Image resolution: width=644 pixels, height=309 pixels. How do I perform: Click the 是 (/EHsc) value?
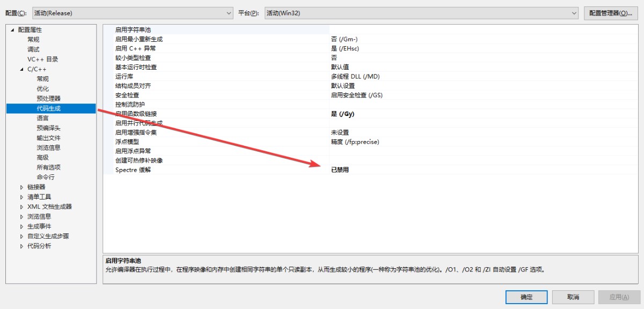(345, 48)
